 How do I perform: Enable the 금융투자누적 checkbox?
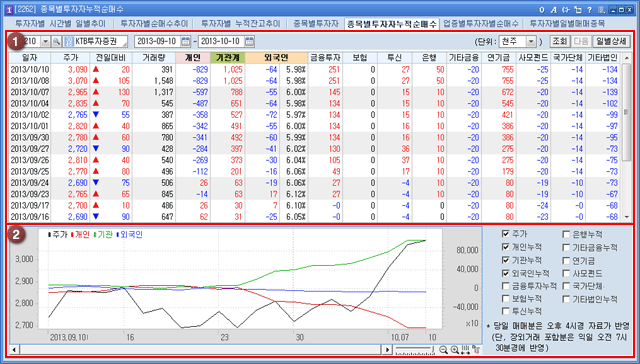[x=506, y=286]
